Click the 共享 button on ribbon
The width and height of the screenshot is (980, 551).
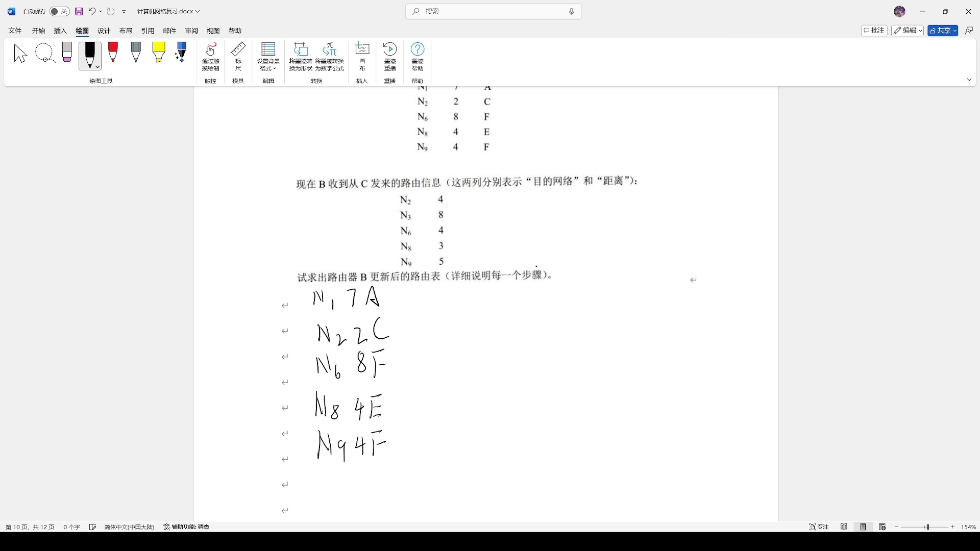click(941, 30)
